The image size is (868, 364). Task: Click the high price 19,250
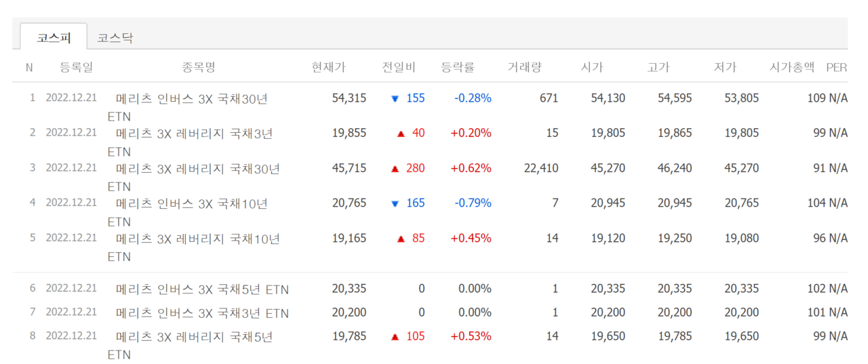675,239
